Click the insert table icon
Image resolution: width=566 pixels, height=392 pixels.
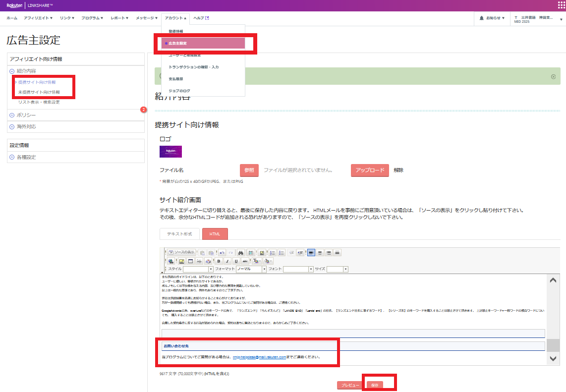click(x=190, y=261)
